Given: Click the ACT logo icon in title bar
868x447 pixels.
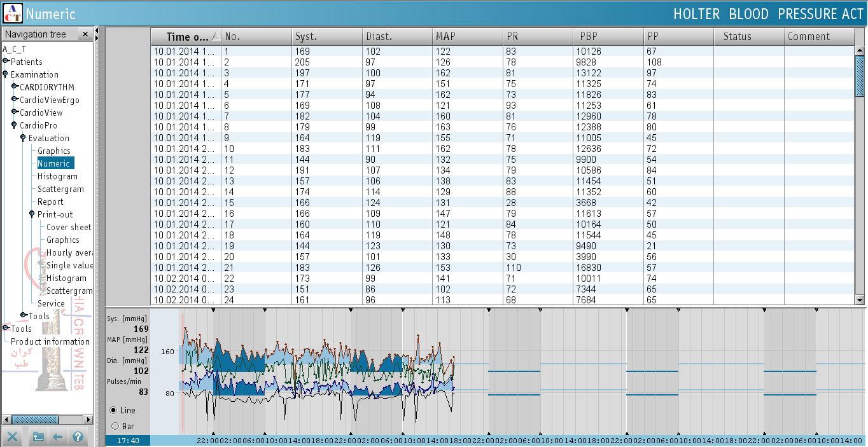Looking at the screenshot, I should coord(12,13).
